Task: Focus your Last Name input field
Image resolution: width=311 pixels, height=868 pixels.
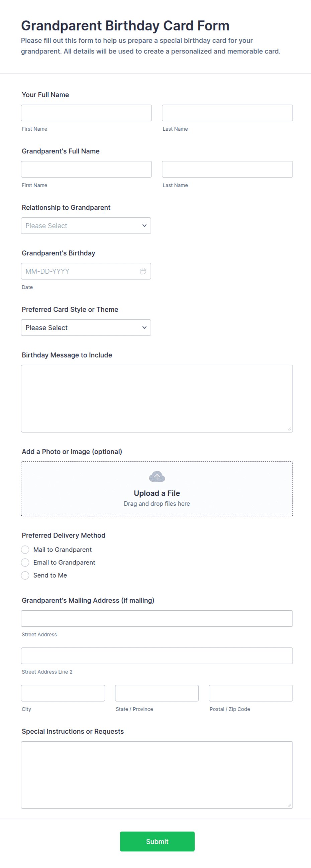Action: (227, 113)
